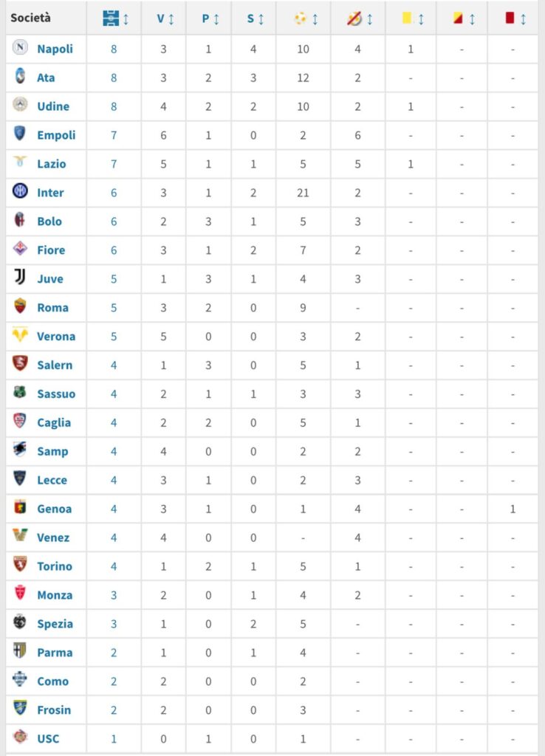Click Inter's goals value of 21
This screenshot has height=756, width=545.
pyautogui.click(x=301, y=192)
